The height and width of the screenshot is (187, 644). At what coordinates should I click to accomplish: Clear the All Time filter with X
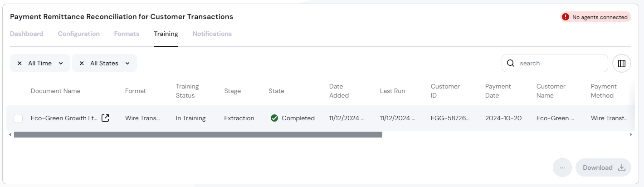pos(20,63)
